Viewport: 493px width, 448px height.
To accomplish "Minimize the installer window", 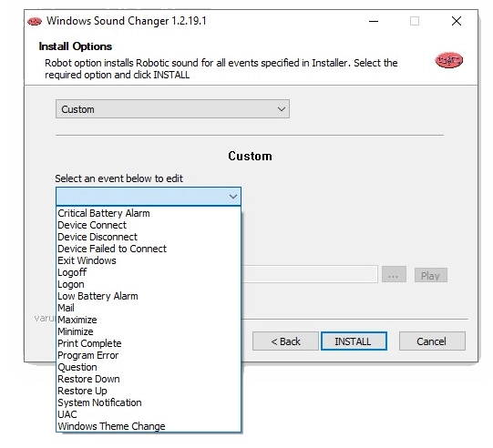I will pyautogui.click(x=374, y=21).
